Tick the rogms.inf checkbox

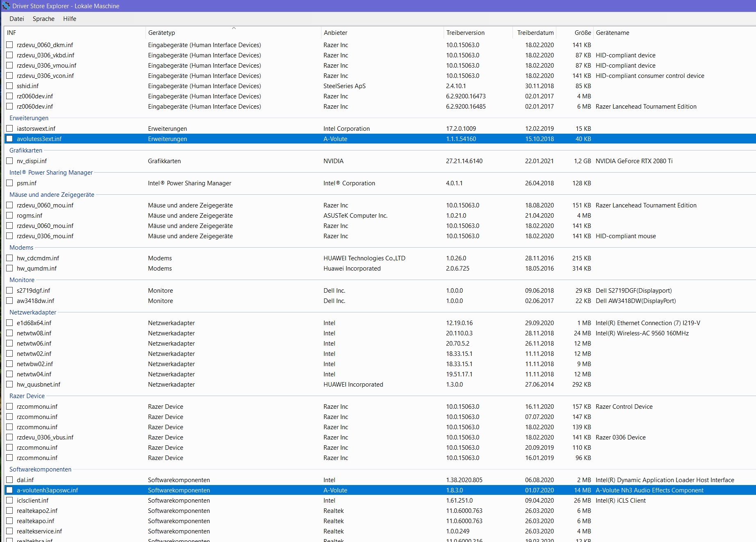pos(9,215)
